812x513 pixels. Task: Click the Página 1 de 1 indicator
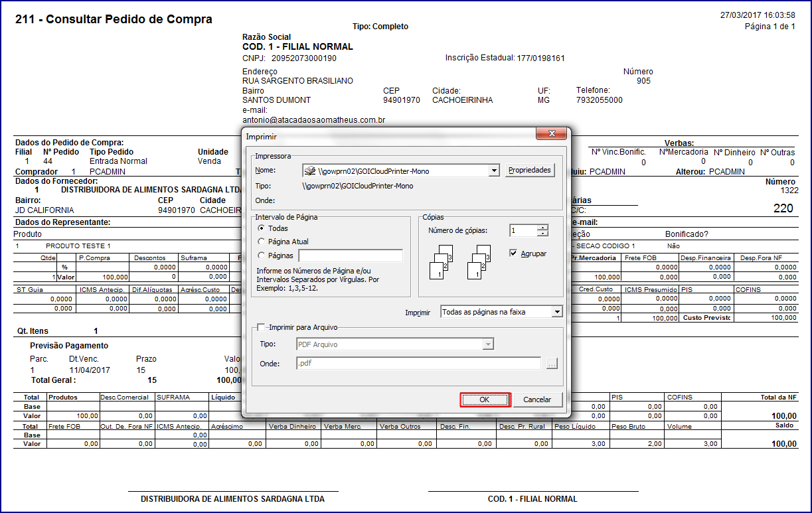coord(770,27)
